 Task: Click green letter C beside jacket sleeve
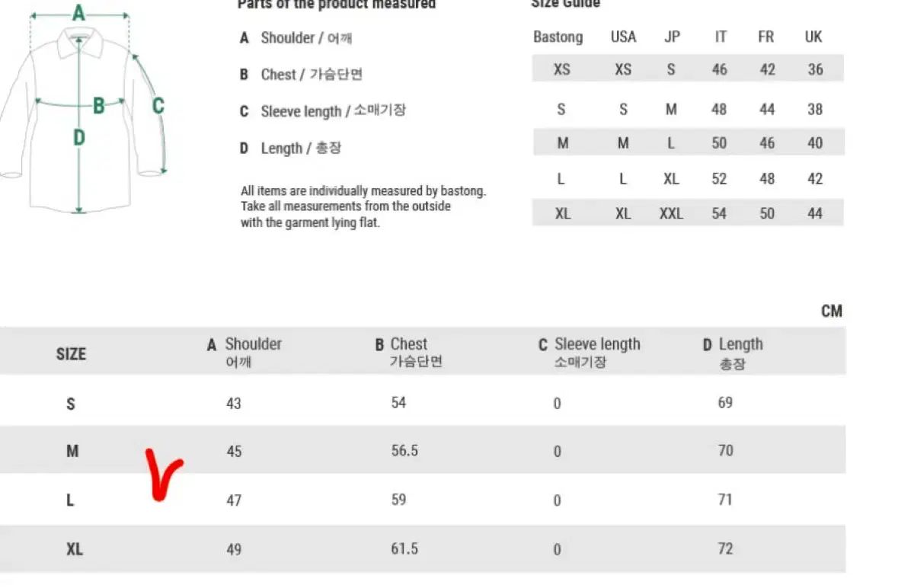click(158, 106)
